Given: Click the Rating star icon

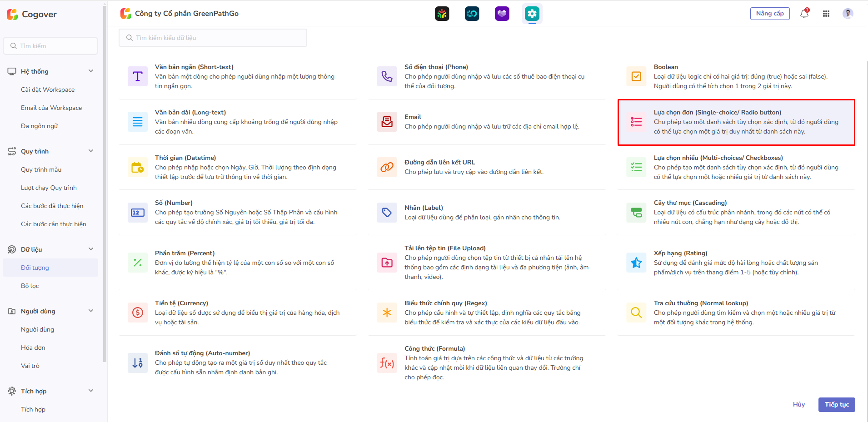Looking at the screenshot, I should 636,263.
